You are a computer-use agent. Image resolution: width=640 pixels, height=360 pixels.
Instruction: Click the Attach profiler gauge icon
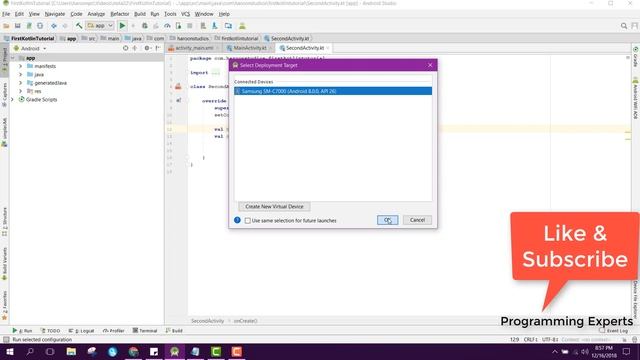click(x=167, y=26)
